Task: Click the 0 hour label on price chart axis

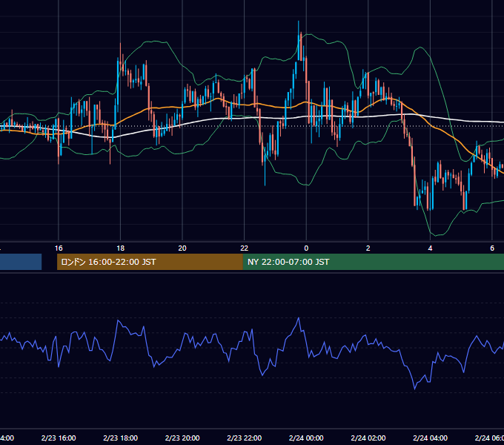Action: click(x=306, y=248)
